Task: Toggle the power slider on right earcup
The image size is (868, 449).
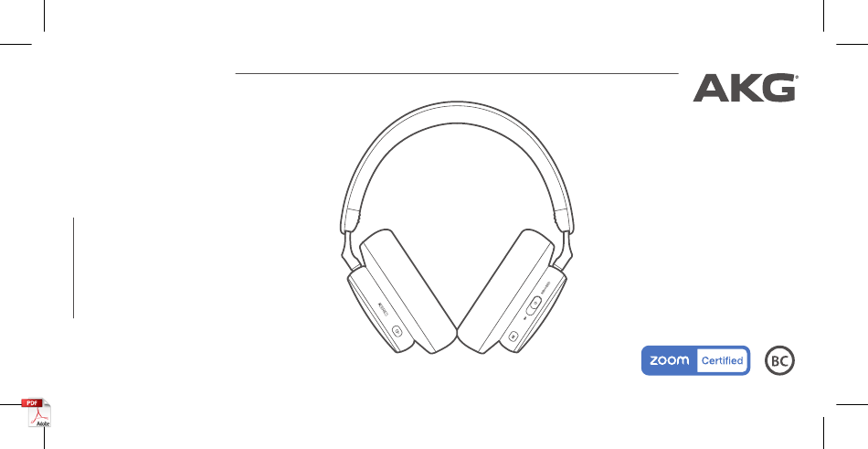Action: 534,306
